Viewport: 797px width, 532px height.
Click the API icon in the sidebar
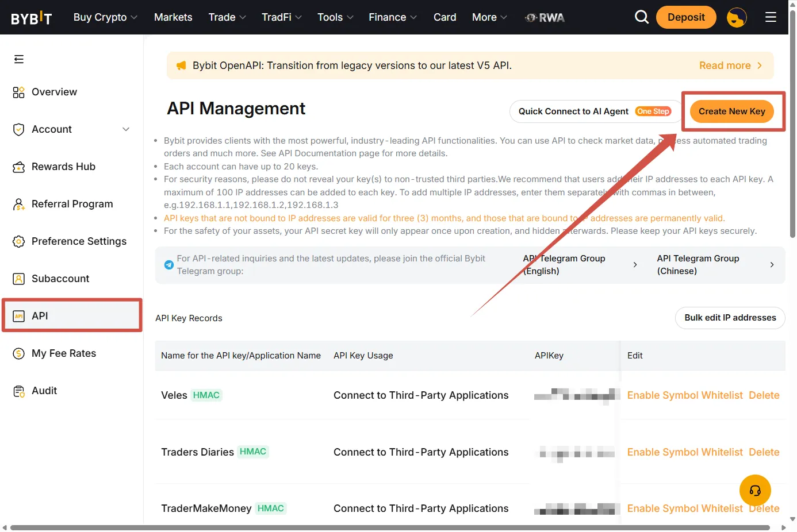[x=19, y=316]
